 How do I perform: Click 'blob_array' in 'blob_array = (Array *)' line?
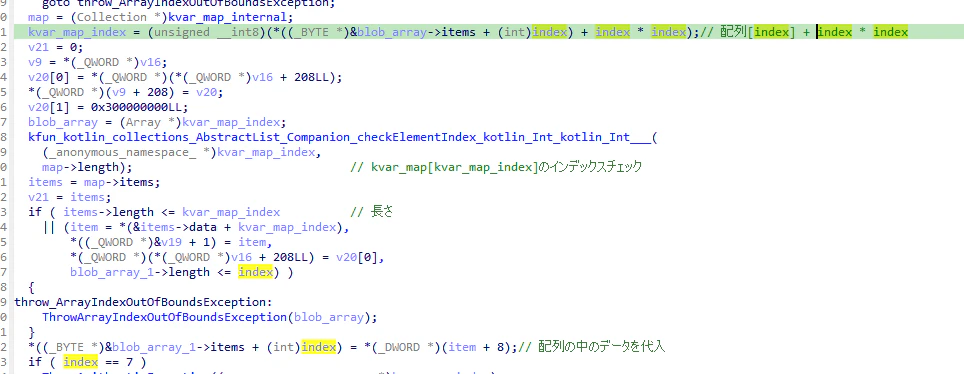coord(63,122)
